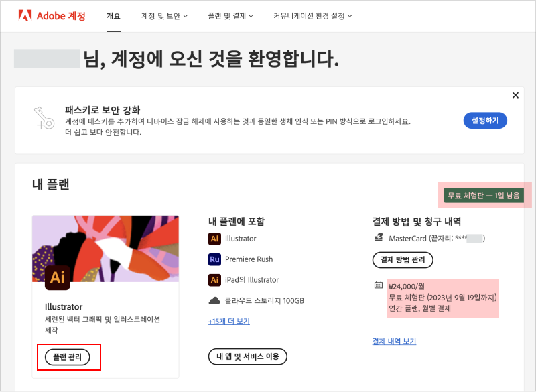Click 결제 방법 및 청구 내역 heading

pyautogui.click(x=417, y=222)
